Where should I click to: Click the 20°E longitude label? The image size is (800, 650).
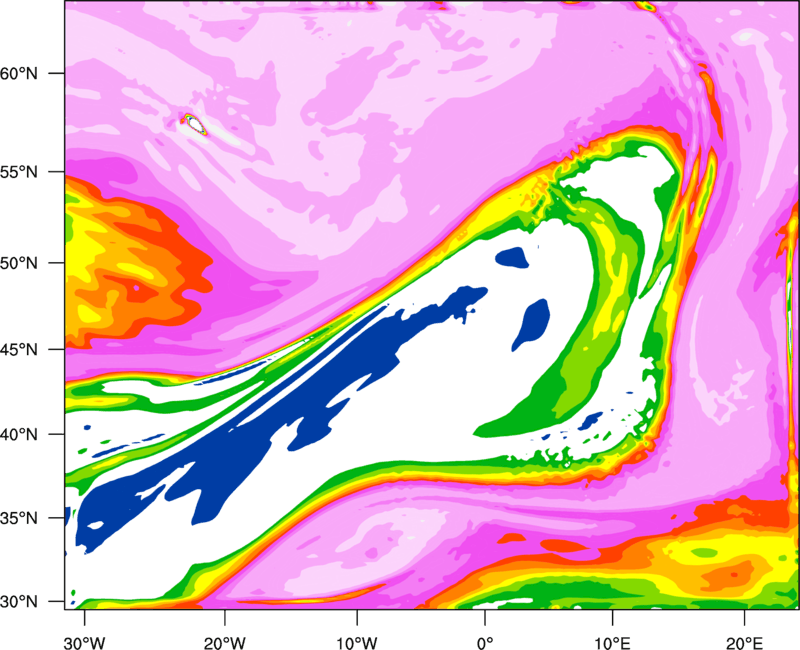tap(744, 643)
